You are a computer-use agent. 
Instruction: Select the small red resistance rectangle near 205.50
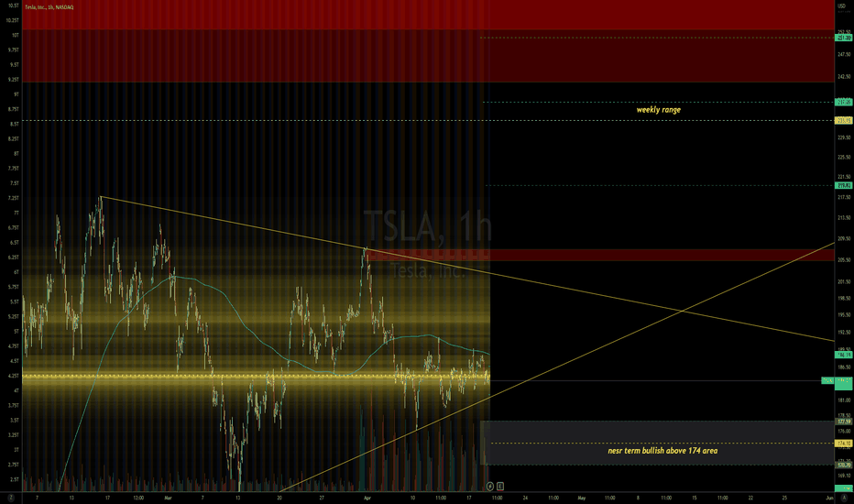pos(599,255)
